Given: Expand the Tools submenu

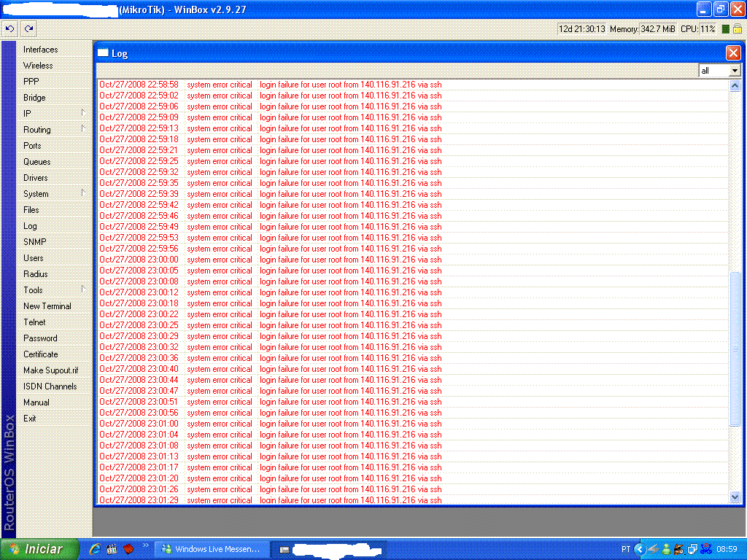Looking at the screenshot, I should (54, 290).
